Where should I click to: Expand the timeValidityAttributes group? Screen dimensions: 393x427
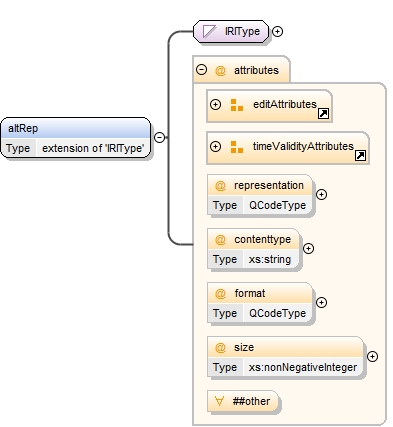coord(216,146)
